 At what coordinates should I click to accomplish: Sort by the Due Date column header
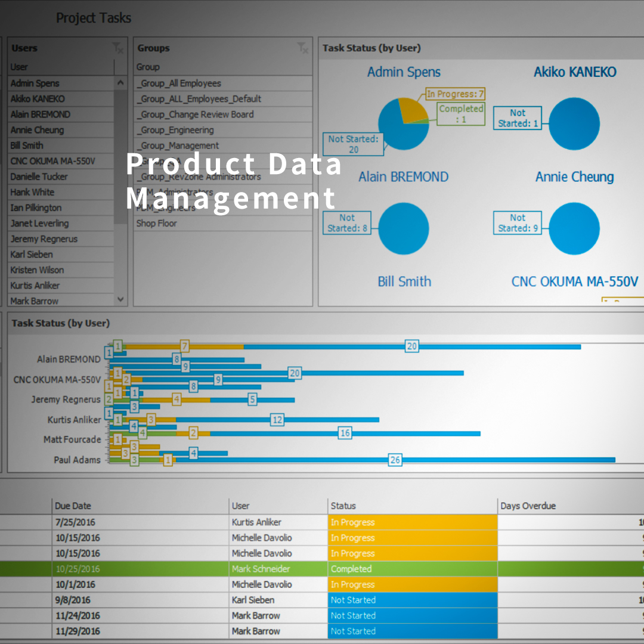[73, 506]
